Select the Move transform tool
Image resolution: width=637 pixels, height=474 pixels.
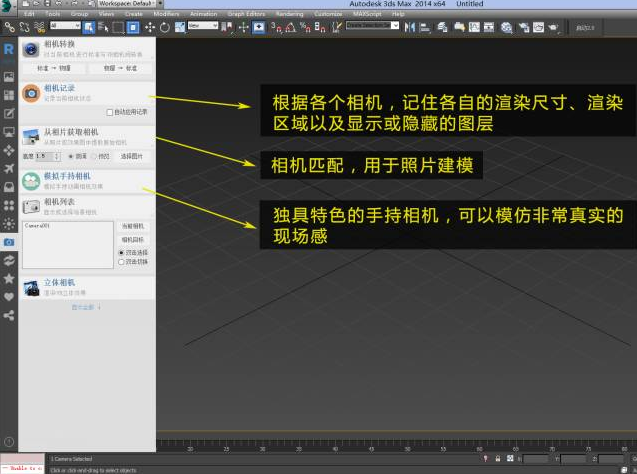tap(149, 27)
